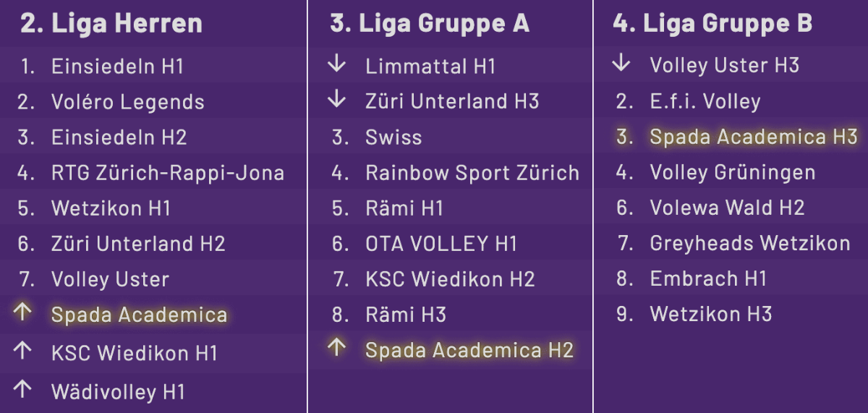868x413 pixels.
Task: Select the 4. Liga Gruppe B heading
Action: tap(712, 24)
